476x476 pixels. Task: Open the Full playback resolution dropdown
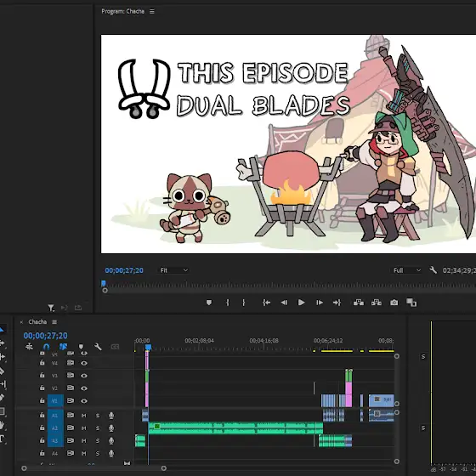(x=407, y=270)
